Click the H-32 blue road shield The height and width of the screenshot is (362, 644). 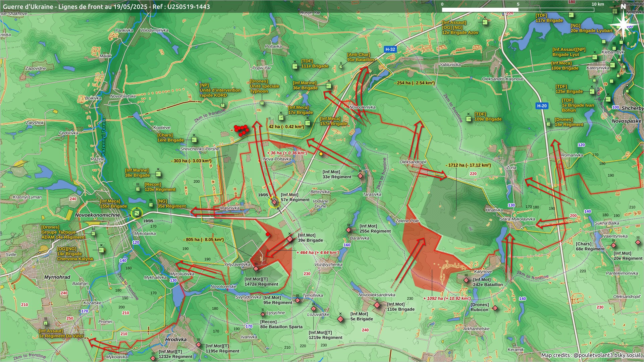390,49
